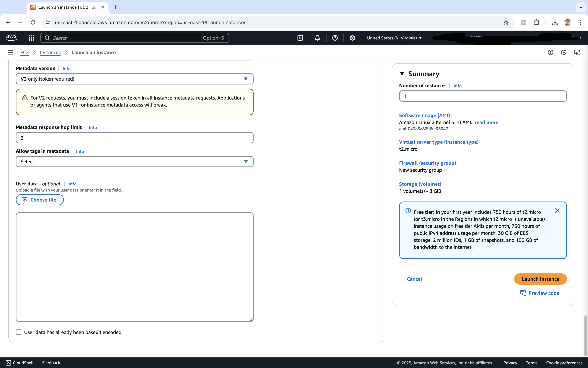
Task: Toggle the side navigation hamburger menu
Action: [x=11, y=52]
